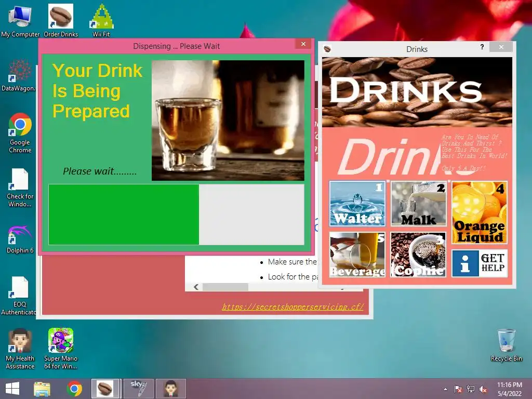The height and width of the screenshot is (399, 532).
Task: Switch to coffee bean Drinks app in taskbar
Action: tap(105, 389)
